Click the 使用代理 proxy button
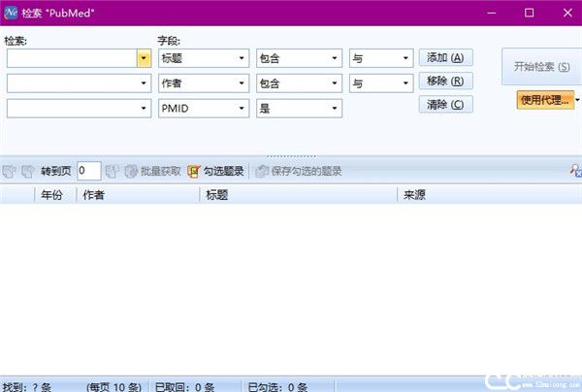 point(543,99)
